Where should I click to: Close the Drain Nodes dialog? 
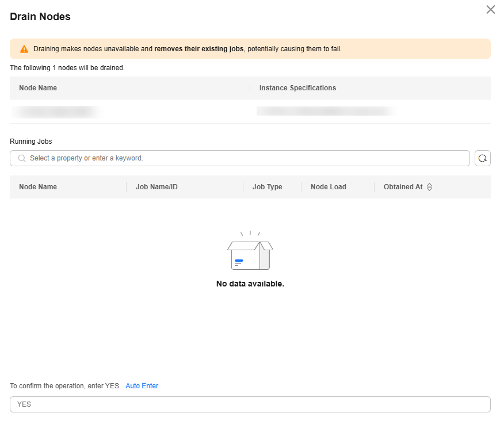(x=490, y=9)
